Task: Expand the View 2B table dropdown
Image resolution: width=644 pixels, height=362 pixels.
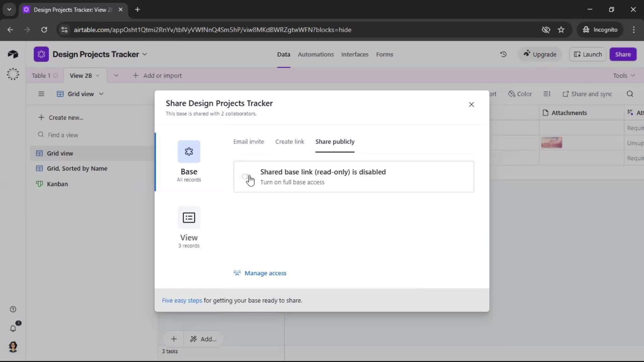Action: (x=97, y=76)
